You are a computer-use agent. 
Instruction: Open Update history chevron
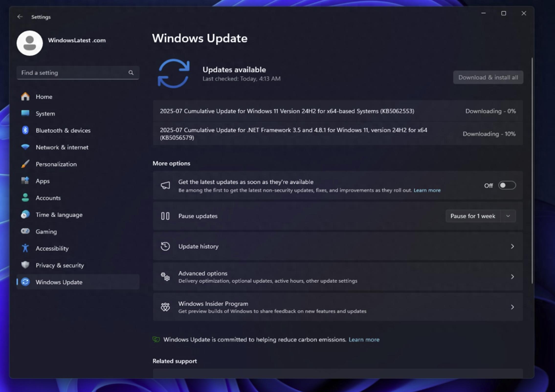512,246
